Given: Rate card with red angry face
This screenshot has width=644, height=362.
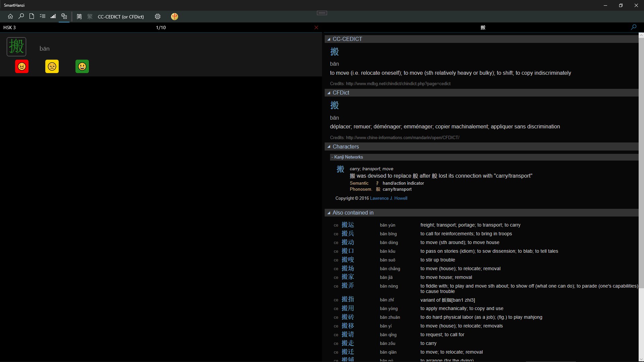Looking at the screenshot, I should pyautogui.click(x=22, y=67).
